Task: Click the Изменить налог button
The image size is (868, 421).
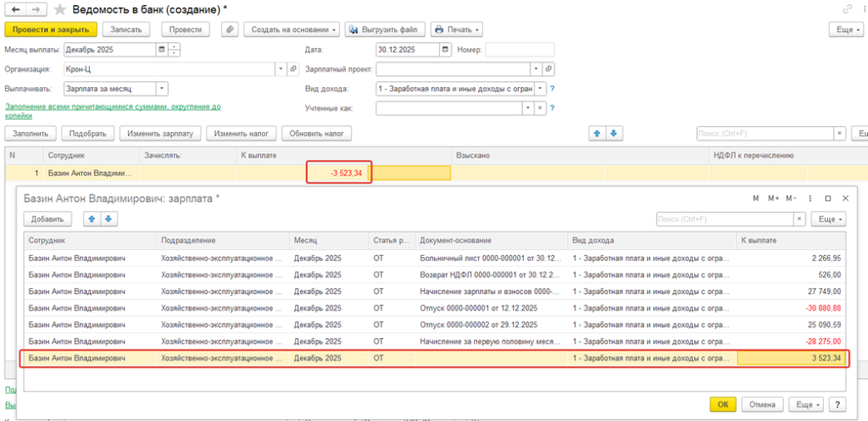Action: [242, 133]
